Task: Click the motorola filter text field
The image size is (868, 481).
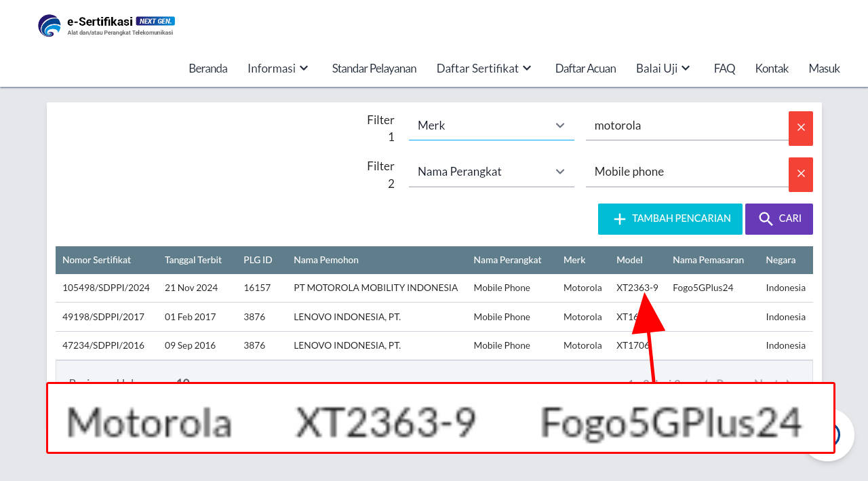Action: 687,126
